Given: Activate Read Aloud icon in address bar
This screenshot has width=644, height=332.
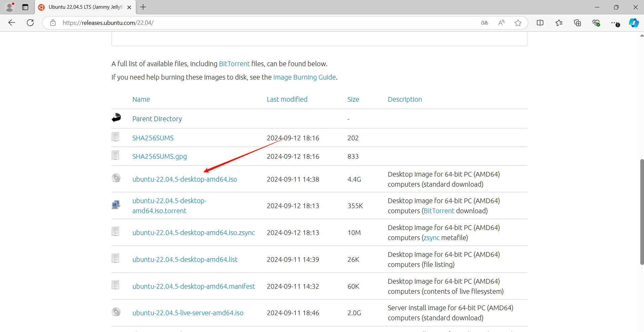Looking at the screenshot, I should [x=501, y=23].
